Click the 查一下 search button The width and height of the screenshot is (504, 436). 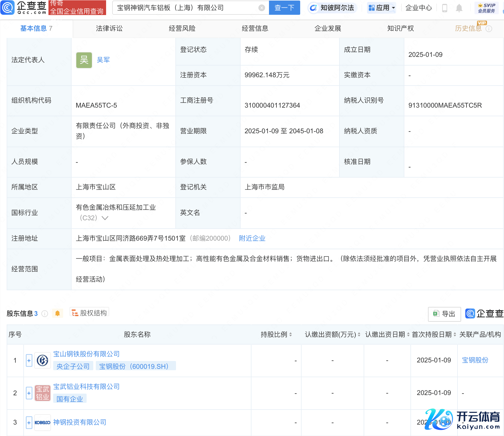point(284,8)
